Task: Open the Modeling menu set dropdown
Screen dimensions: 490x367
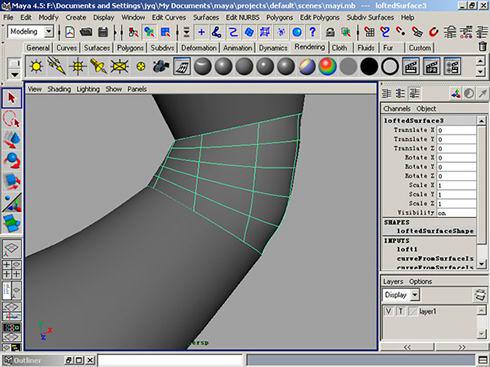Action: (49, 32)
